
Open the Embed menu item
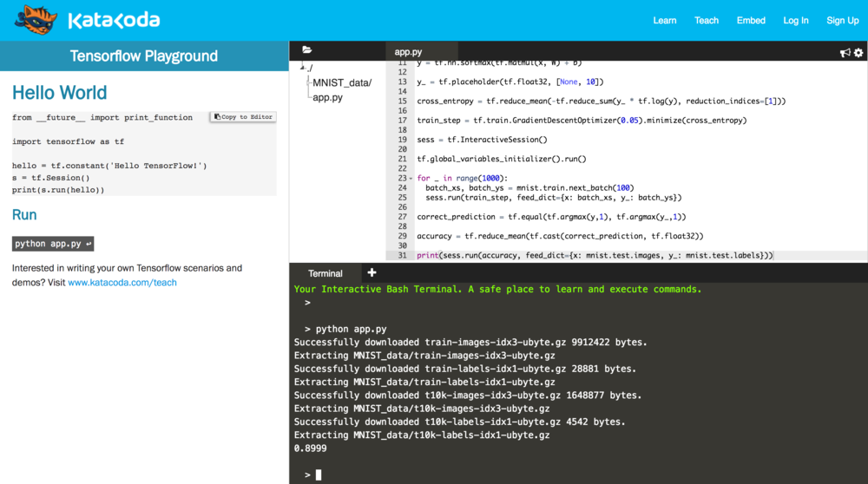point(751,21)
